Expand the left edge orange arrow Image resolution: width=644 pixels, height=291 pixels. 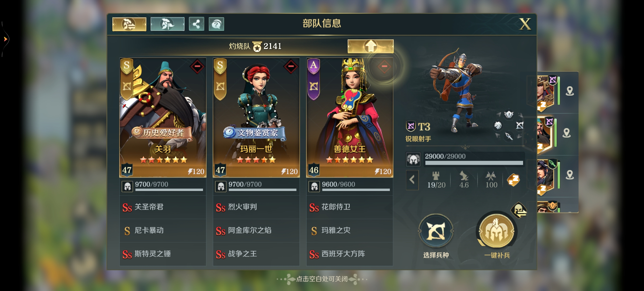(x=5, y=39)
